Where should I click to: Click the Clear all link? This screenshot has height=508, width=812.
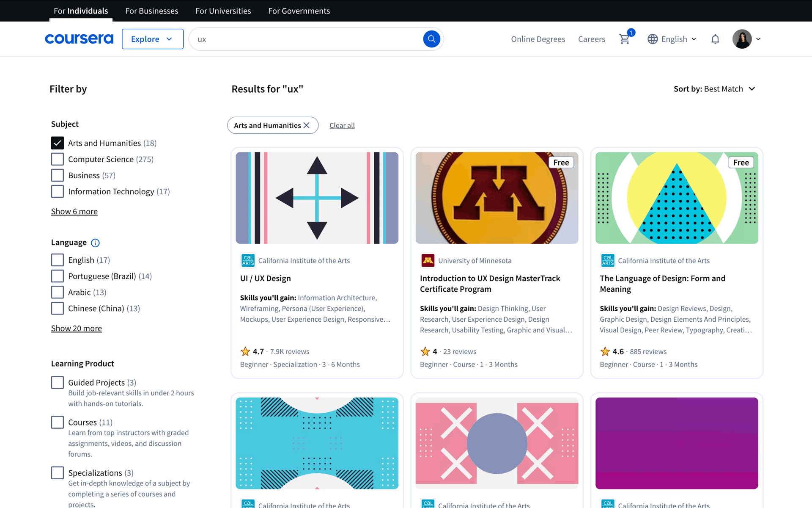tap(342, 125)
